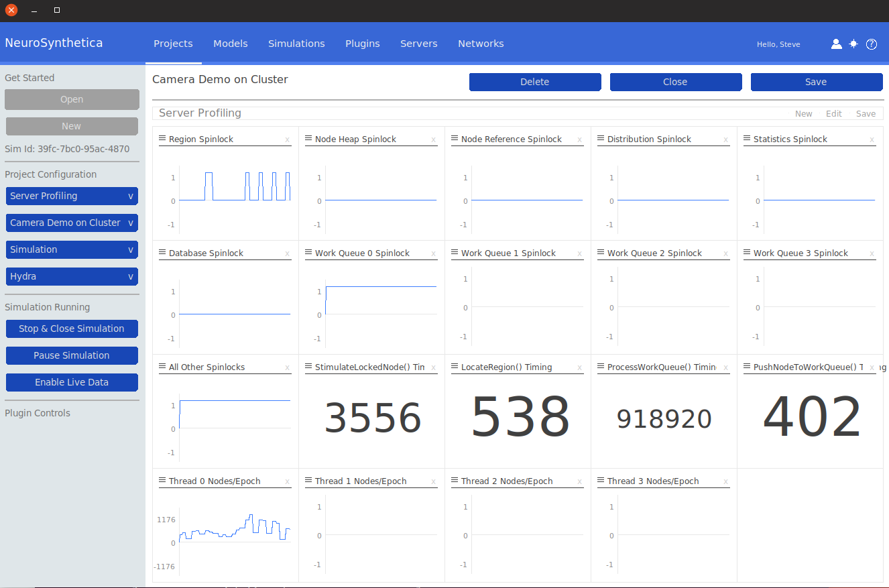Toggle the brightness theme icon
Image resolution: width=889 pixels, height=588 pixels.
click(853, 44)
